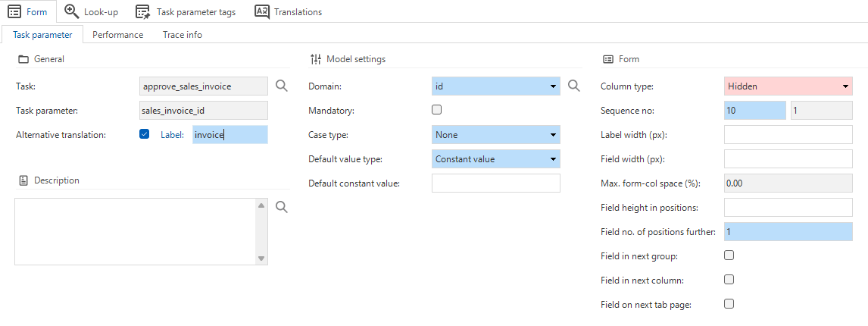Expand the Column type dropdown showing Hidden
Image resolution: width=868 pixels, height=326 pixels.
click(x=788, y=86)
